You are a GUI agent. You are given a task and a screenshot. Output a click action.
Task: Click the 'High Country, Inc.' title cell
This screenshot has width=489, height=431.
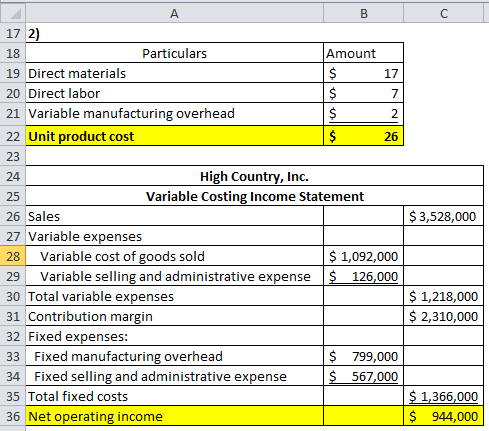[x=254, y=176]
